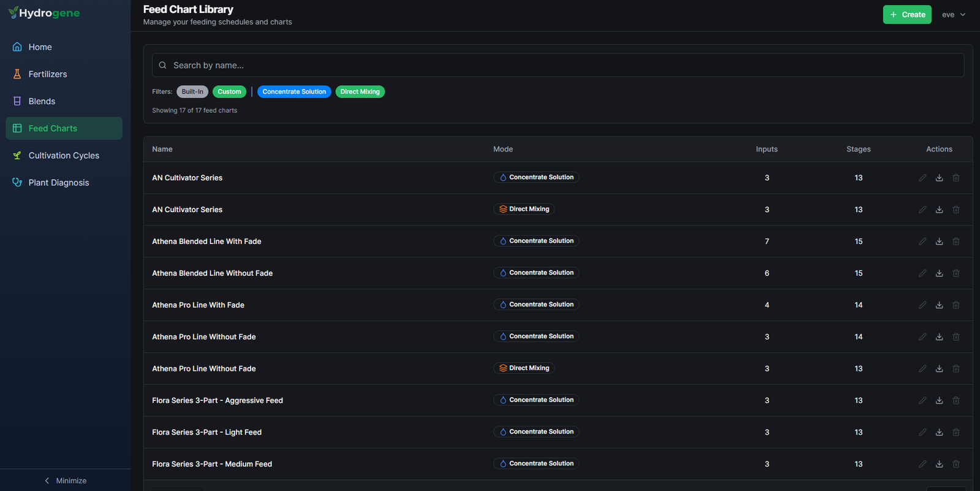
Task: Edit Athena Pro Line With Fade
Action: [x=922, y=305]
